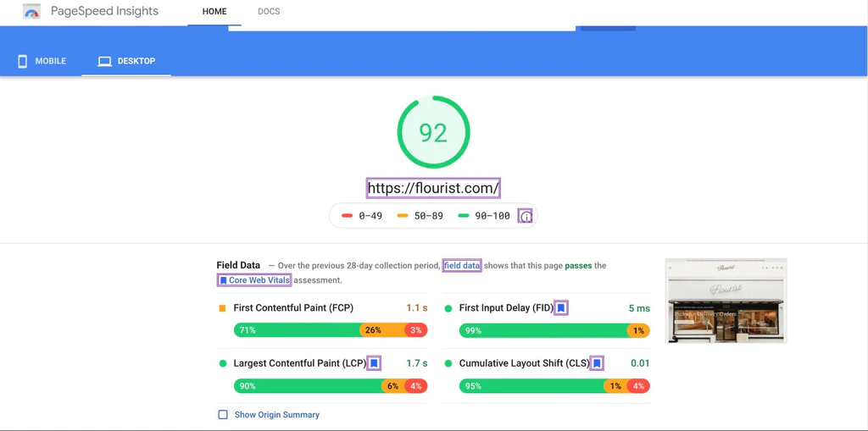This screenshot has height=431, width=868.
Task: Open the DOCS tab
Action: [x=269, y=12]
